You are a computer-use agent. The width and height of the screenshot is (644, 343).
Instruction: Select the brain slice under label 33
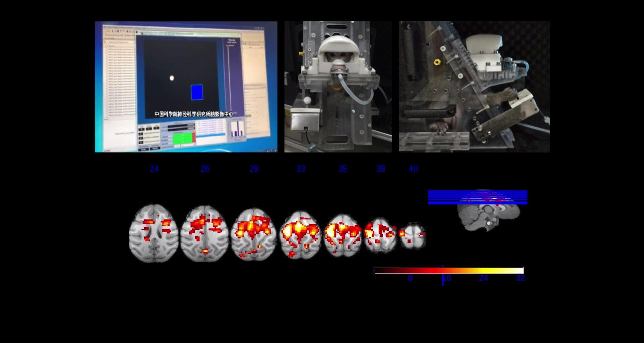tap(300, 234)
